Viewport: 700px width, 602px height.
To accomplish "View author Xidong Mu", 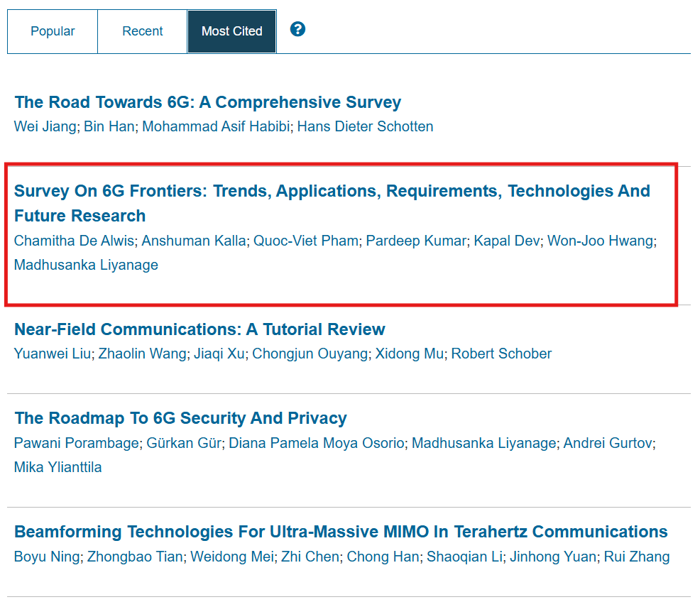I will click(410, 354).
